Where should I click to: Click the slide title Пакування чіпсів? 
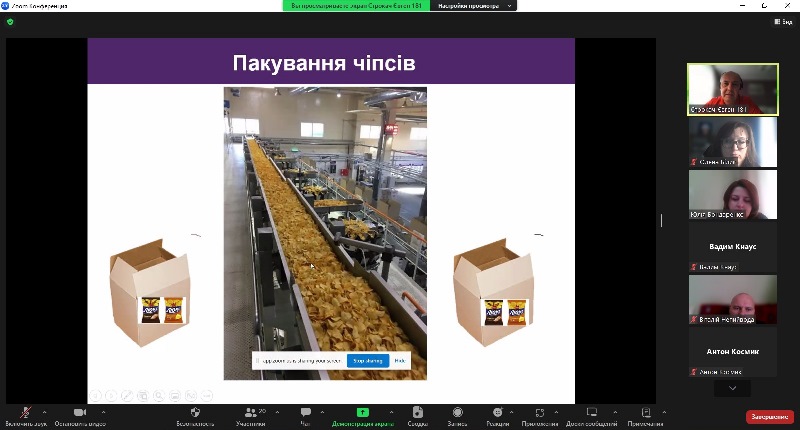[x=324, y=63]
